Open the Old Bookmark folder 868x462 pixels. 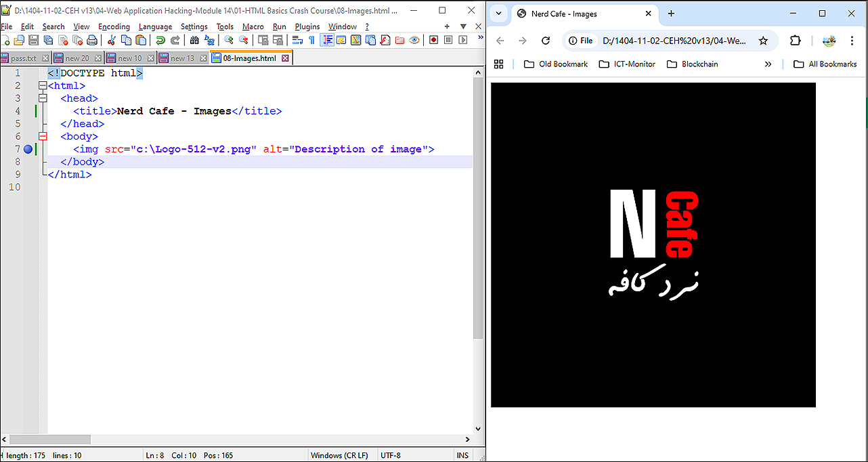pos(556,64)
